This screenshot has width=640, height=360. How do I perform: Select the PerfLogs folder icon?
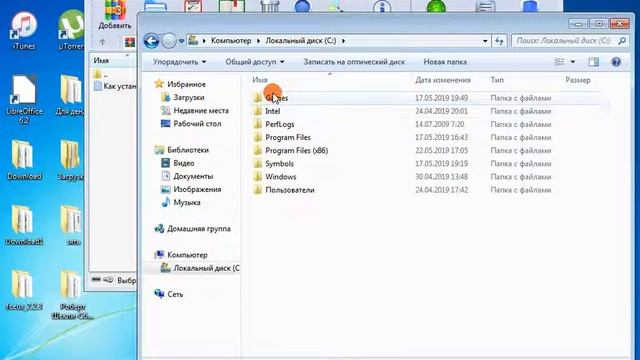[258, 124]
